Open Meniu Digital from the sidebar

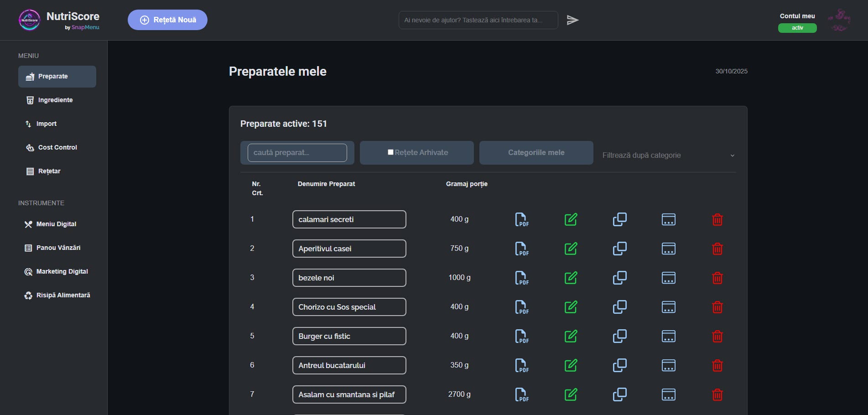point(56,224)
